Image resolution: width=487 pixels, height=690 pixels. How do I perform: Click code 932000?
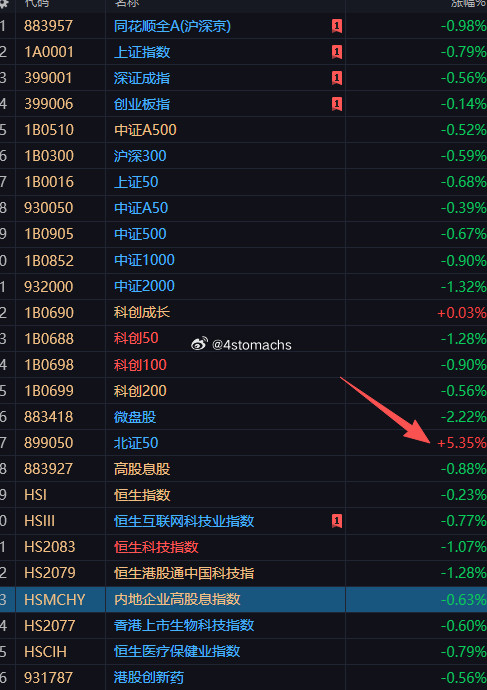coord(48,286)
